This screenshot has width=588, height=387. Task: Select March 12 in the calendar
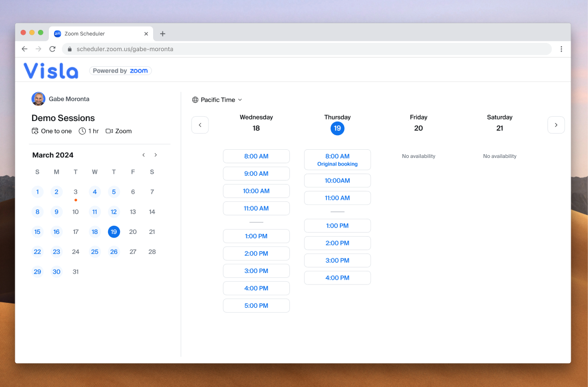pyautogui.click(x=114, y=212)
